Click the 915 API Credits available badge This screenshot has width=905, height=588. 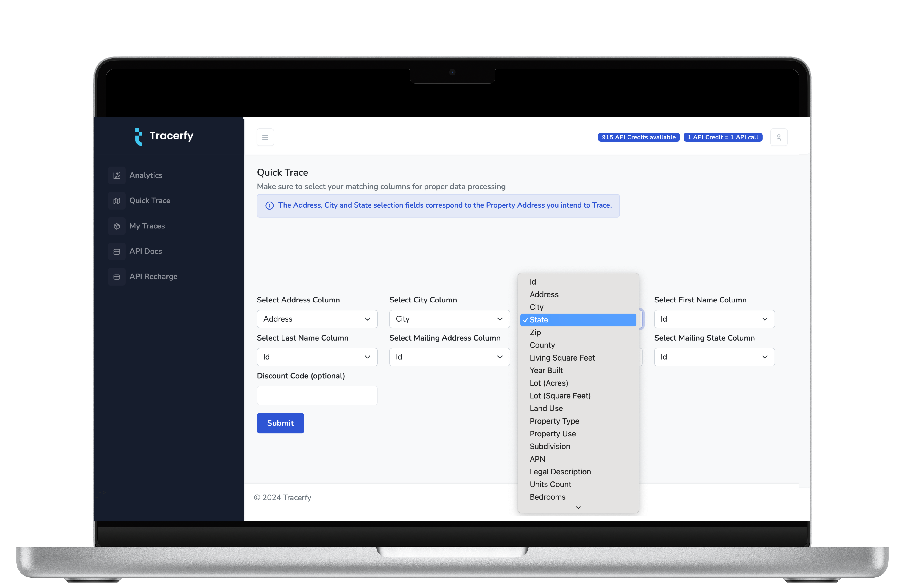(638, 137)
